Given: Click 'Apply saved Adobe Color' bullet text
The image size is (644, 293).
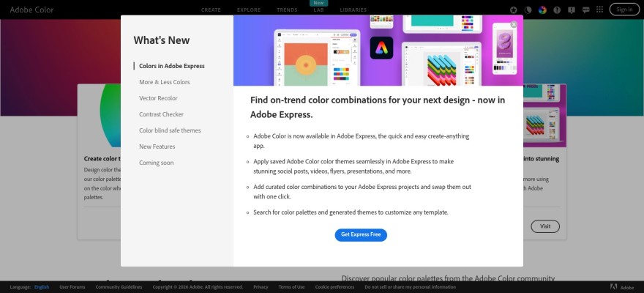Looking at the screenshot, I should 353,166.
